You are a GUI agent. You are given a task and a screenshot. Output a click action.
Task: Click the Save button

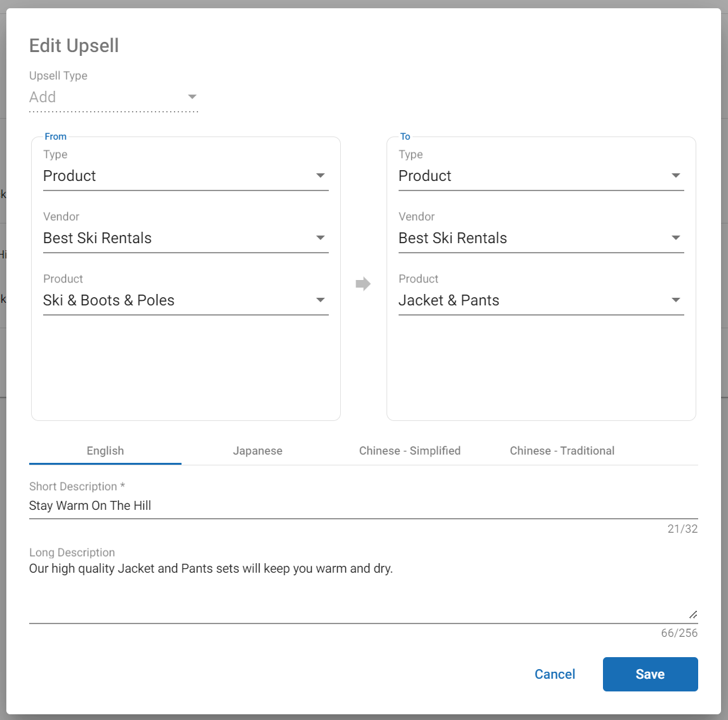(650, 674)
